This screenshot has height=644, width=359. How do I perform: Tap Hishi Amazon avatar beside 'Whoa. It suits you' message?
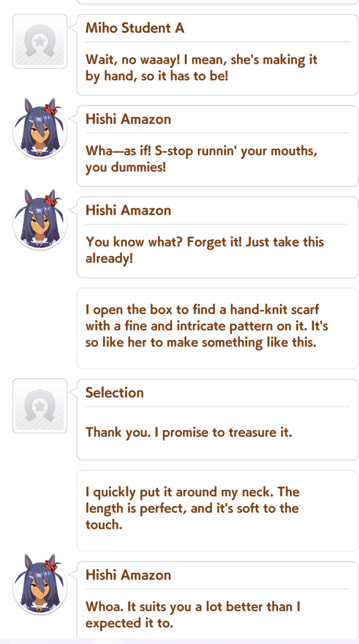coord(40,584)
